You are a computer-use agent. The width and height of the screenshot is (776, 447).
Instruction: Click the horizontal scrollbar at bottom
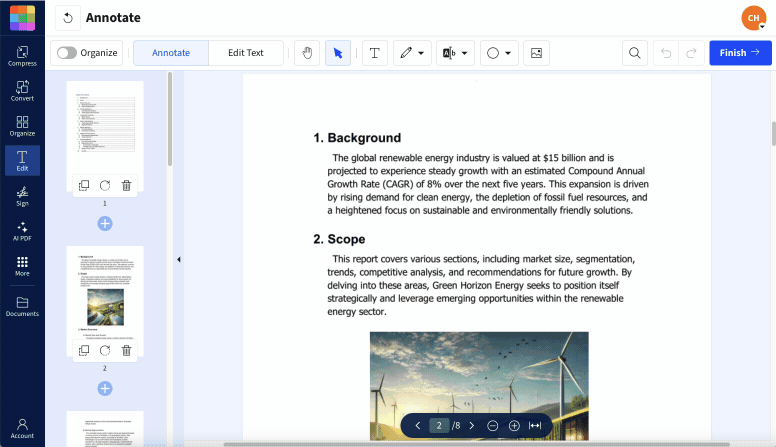[477, 445]
